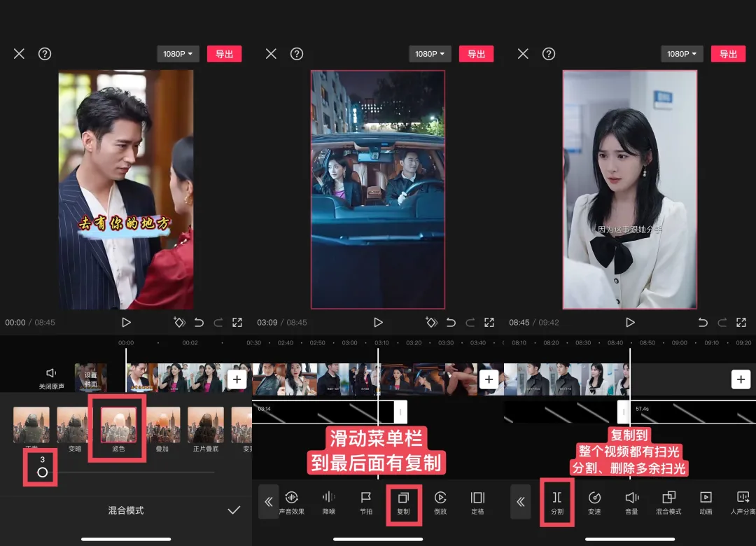
Task: Add keyframe icon in the middle screen
Action: click(x=431, y=322)
